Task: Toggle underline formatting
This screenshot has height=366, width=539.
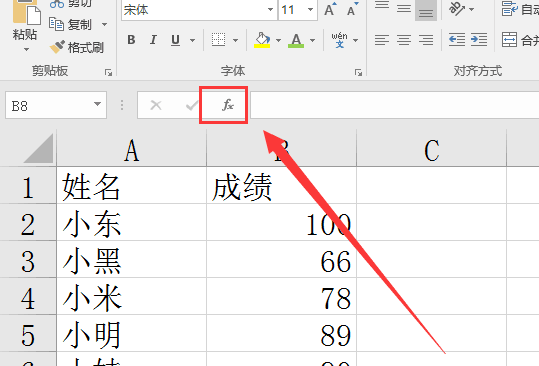Action: point(176,40)
